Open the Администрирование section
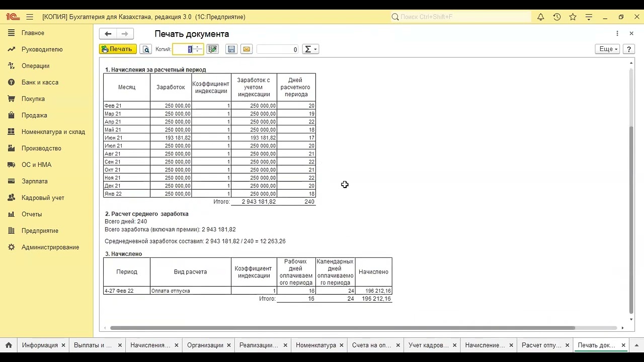Image resolution: width=644 pixels, height=362 pixels. [x=50, y=247]
